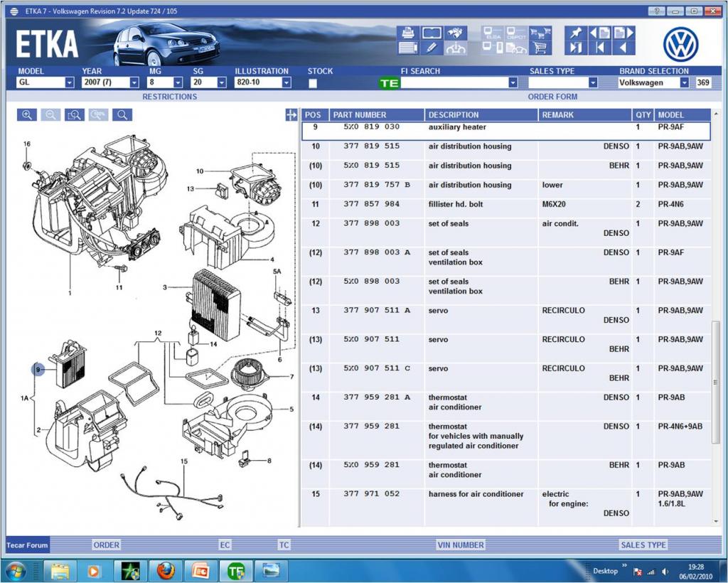Open the Windows Start menu

pyautogui.click(x=16, y=570)
